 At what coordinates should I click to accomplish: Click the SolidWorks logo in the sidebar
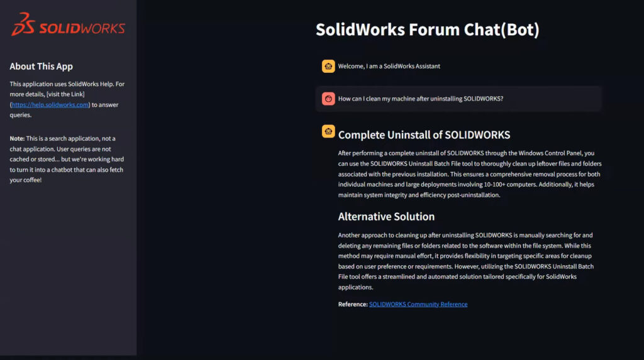pos(68,25)
